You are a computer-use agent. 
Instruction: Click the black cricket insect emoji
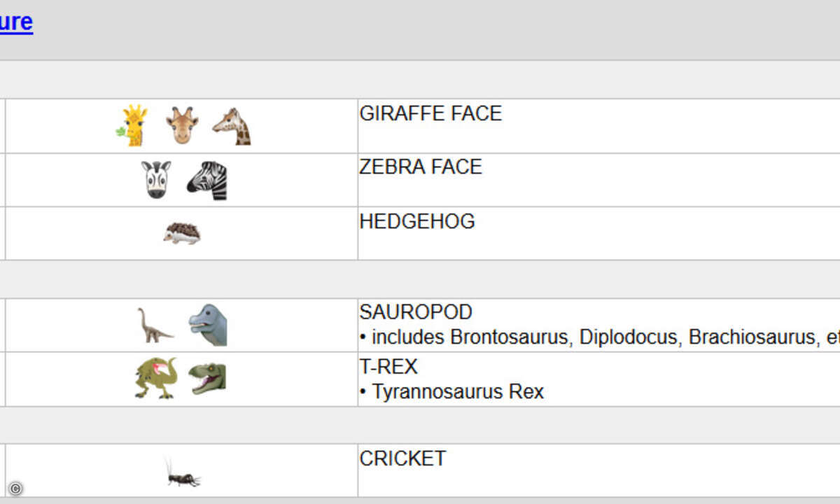(183, 473)
